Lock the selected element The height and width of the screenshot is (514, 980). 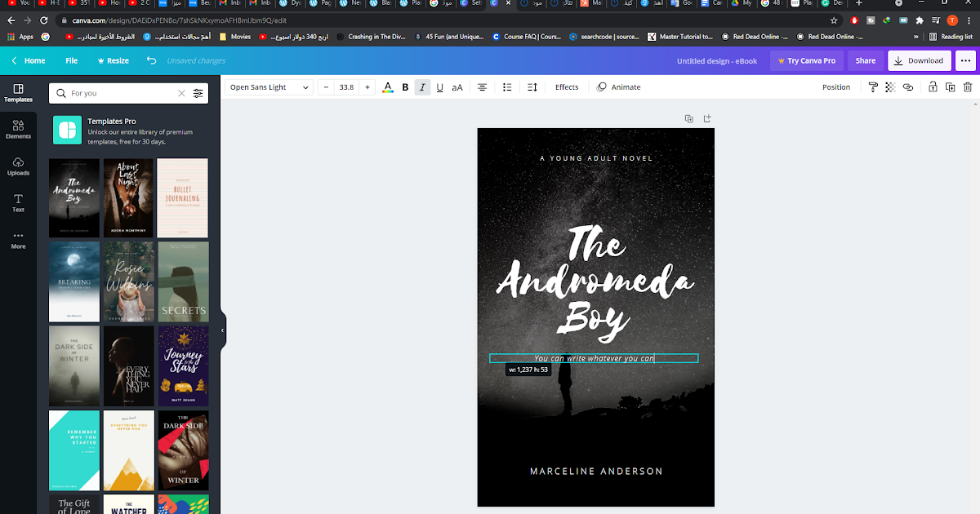[x=933, y=87]
